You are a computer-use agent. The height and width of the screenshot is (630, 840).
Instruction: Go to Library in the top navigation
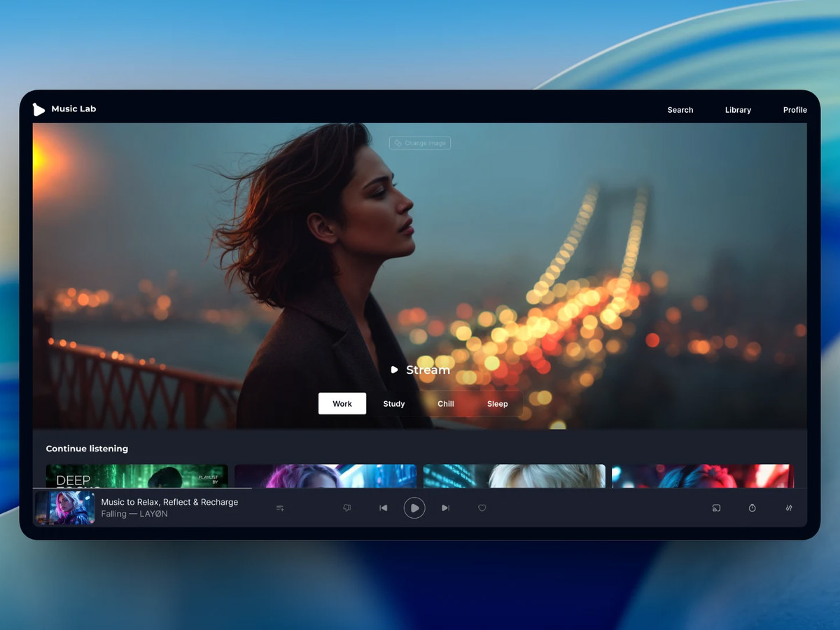pos(738,110)
